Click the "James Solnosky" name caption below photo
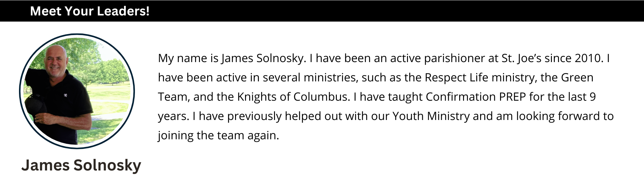The height and width of the screenshot is (193, 644). point(81,165)
